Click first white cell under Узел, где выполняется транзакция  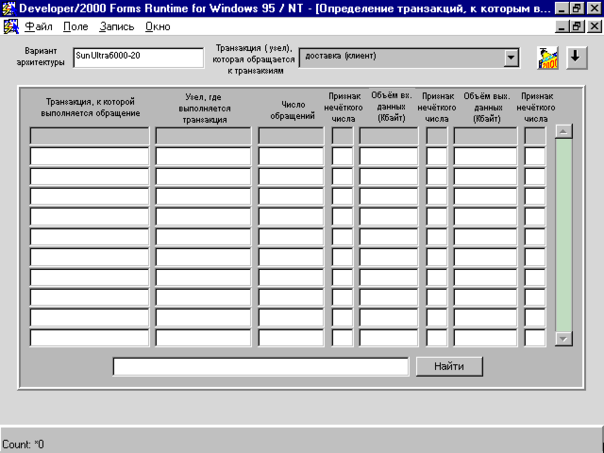click(x=203, y=156)
